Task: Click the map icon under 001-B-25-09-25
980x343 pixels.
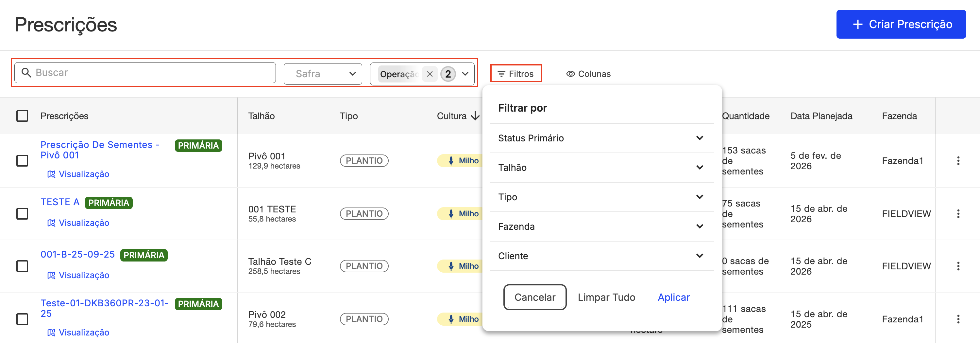Action: pyautogui.click(x=51, y=275)
